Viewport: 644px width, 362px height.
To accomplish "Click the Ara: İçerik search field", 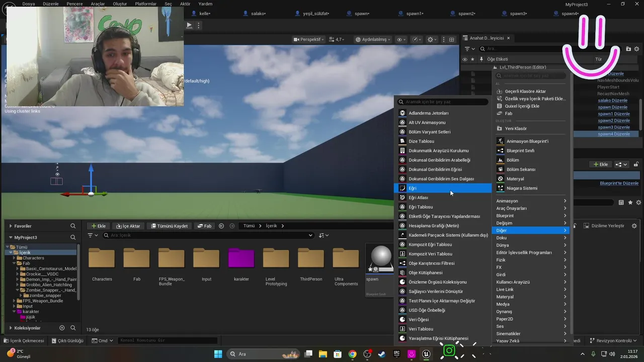I will tap(208, 235).
